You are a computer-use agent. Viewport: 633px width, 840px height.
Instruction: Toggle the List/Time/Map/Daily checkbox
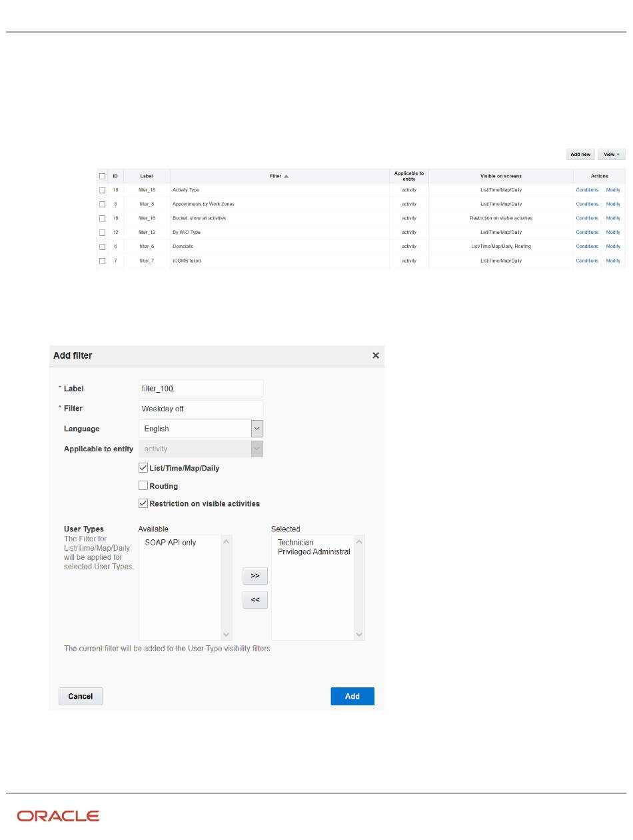(x=143, y=468)
